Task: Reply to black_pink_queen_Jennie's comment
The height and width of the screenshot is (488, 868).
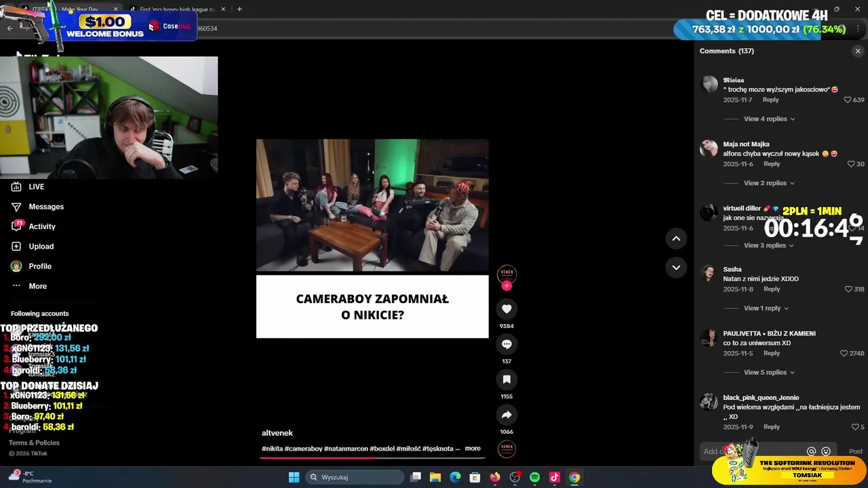Action: [772, 427]
